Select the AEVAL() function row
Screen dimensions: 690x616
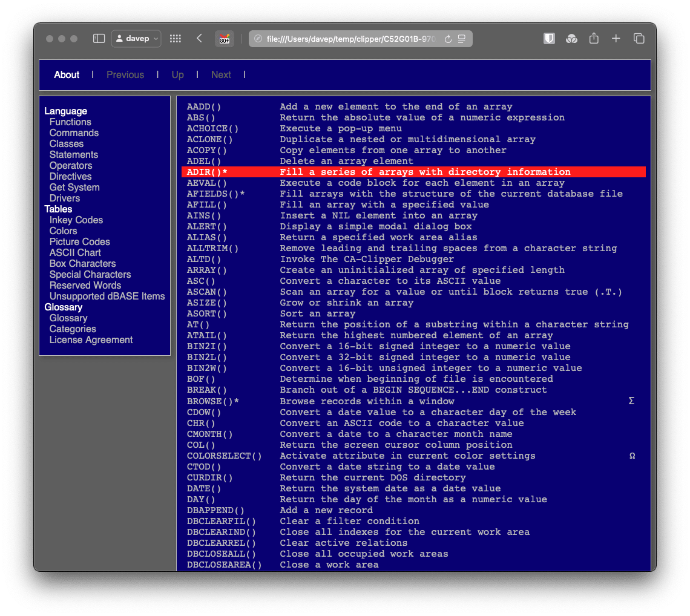pyautogui.click(x=413, y=183)
